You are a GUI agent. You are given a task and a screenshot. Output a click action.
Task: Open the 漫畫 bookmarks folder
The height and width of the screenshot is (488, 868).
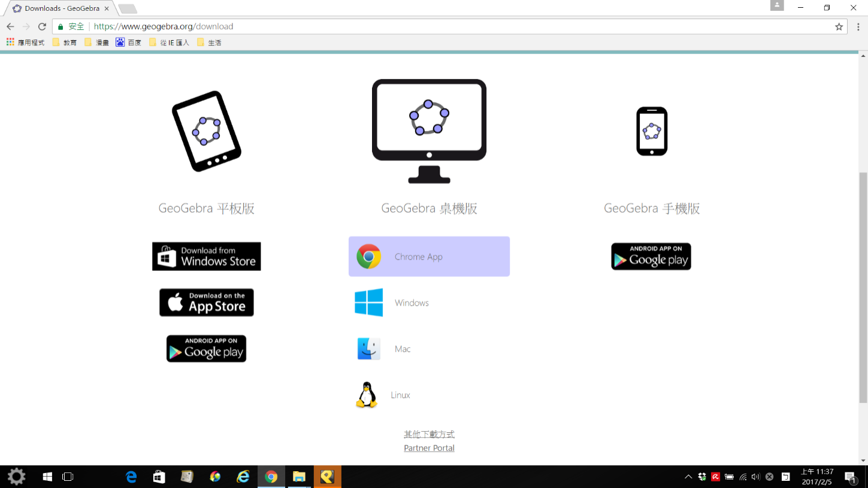pyautogui.click(x=96, y=43)
